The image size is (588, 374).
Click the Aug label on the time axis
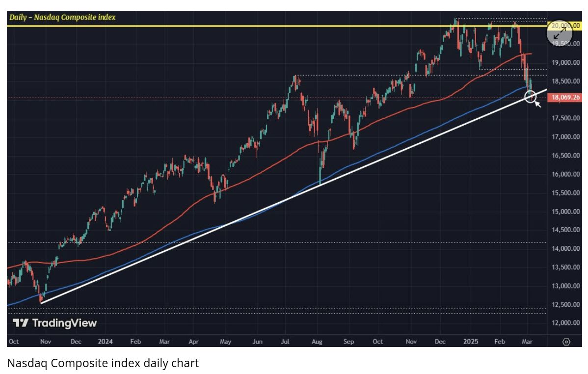[x=317, y=342]
